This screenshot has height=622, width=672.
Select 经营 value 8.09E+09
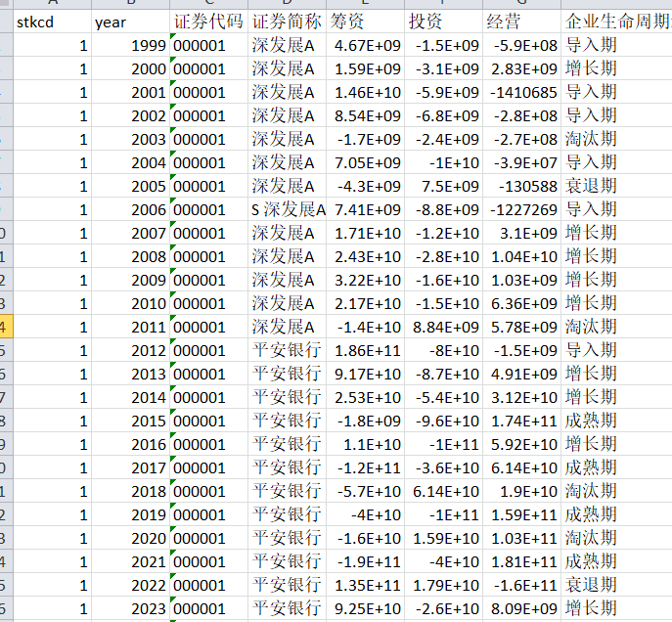521,608
